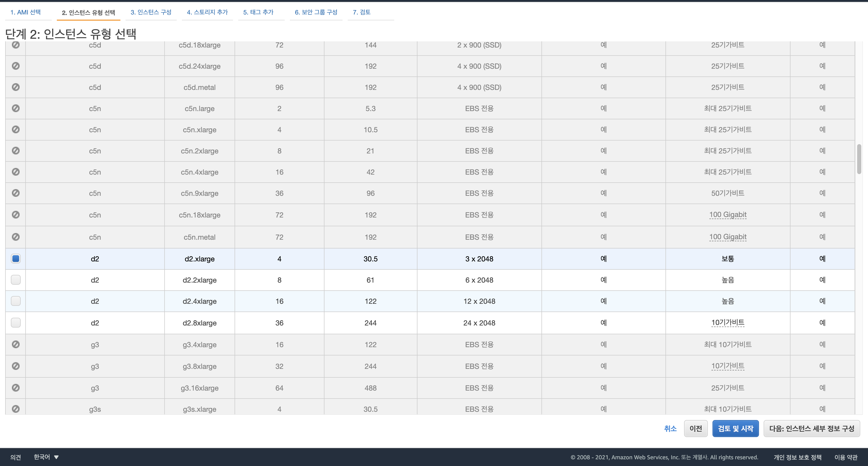Open the 한국어 language dropdown
This screenshot has height=466, width=868.
46,457
